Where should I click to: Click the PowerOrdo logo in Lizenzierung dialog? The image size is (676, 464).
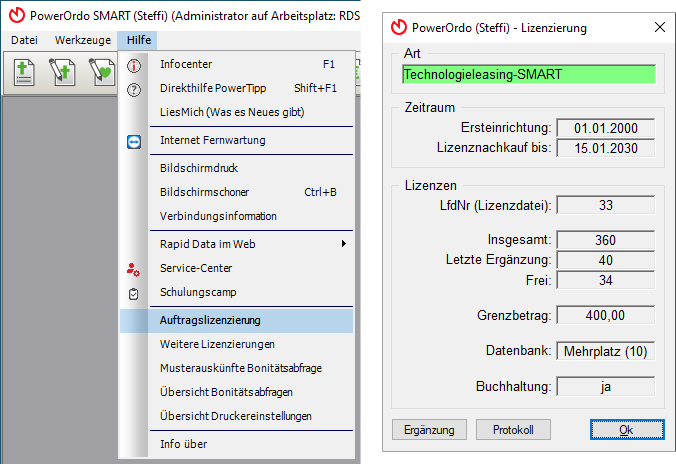399,27
